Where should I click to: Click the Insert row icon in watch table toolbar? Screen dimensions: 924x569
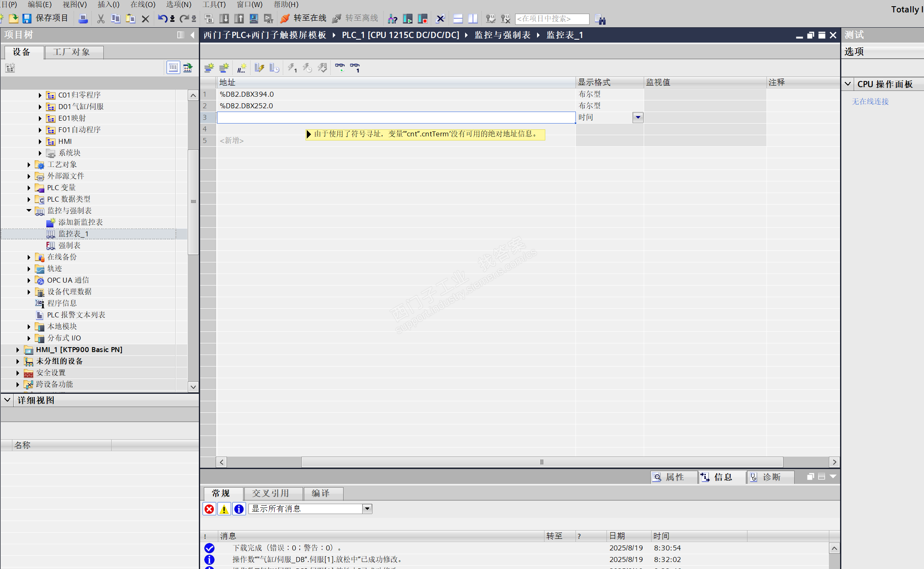click(209, 68)
